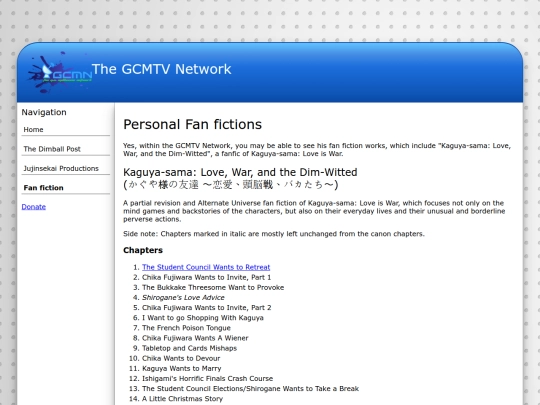Image resolution: width=540 pixels, height=405 pixels.
Task: Click chapter A Little Christmas Story
Action: pos(183,398)
